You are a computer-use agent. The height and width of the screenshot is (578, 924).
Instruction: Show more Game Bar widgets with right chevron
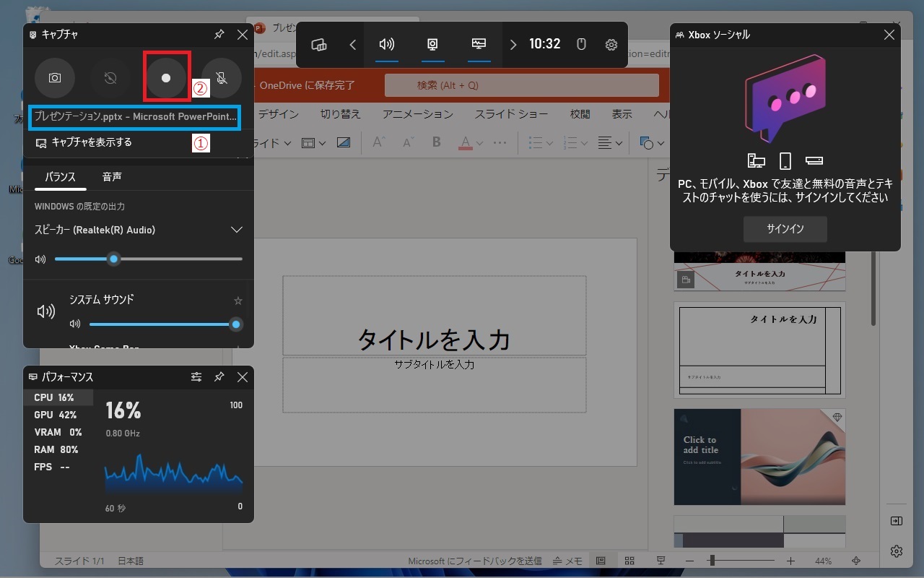[513, 45]
